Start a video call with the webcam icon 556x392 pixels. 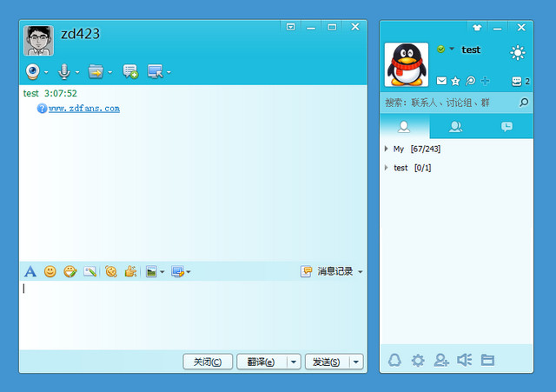click(32, 70)
